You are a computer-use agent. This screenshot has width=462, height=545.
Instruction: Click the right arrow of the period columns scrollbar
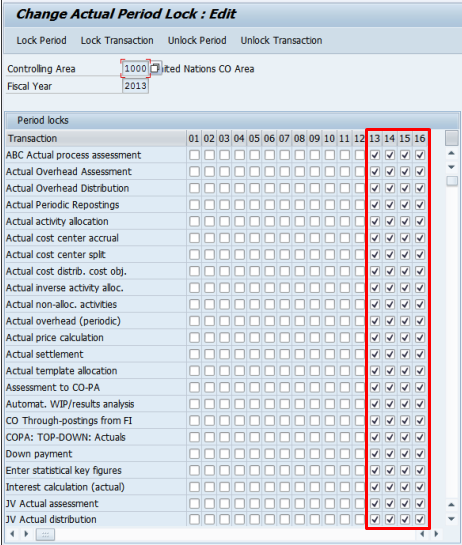(x=436, y=534)
